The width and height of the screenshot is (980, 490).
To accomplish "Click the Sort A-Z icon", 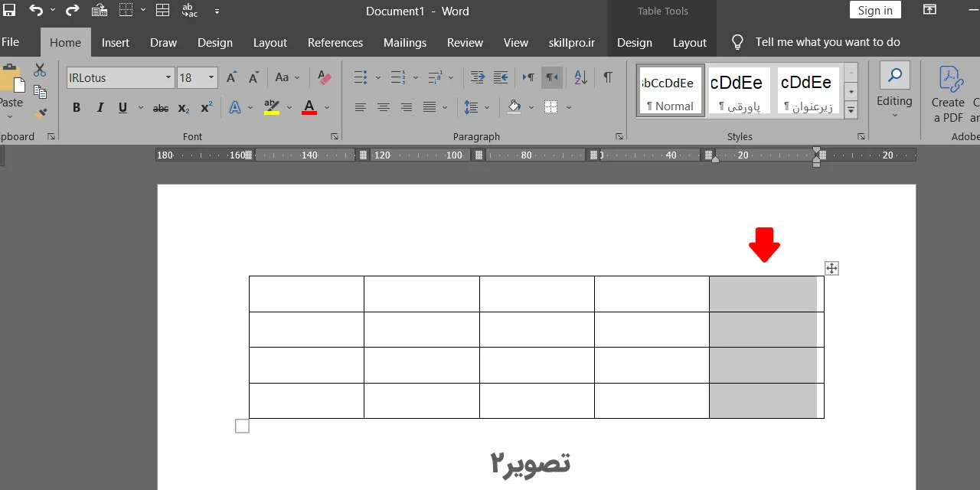I will tap(580, 77).
